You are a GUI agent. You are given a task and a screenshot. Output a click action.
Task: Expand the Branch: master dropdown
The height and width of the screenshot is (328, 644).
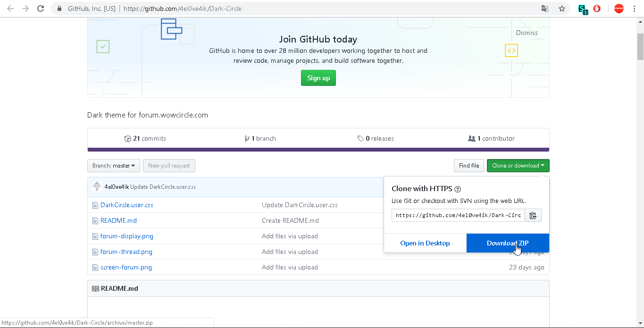pyautogui.click(x=114, y=166)
